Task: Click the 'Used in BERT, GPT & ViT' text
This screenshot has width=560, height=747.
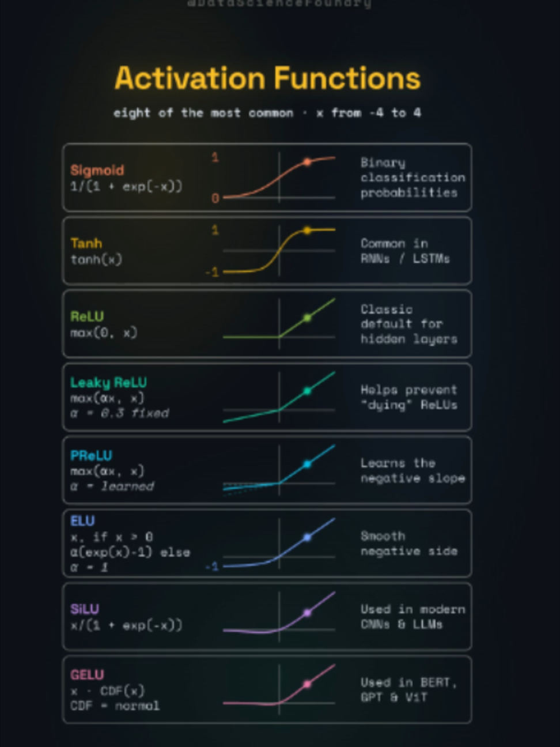Action: 408,690
